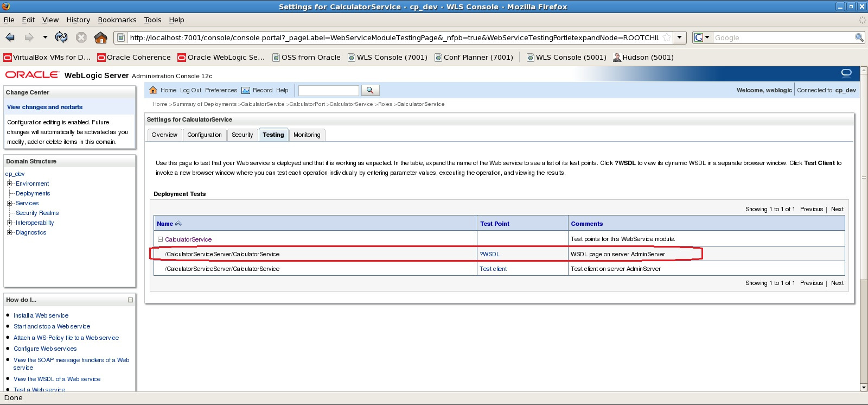Open Oracle Coherence bookmark

tap(133, 57)
